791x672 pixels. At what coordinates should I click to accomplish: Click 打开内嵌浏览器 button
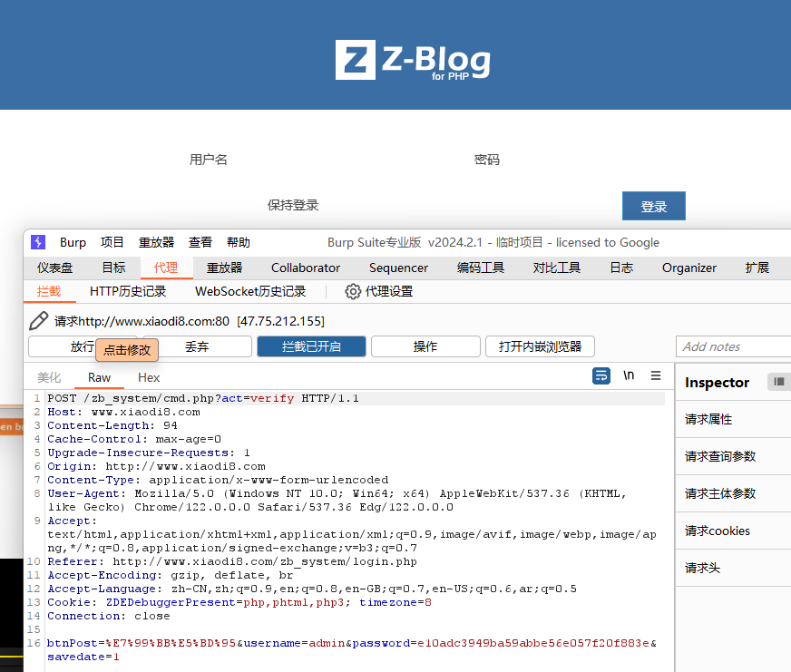[x=540, y=346]
